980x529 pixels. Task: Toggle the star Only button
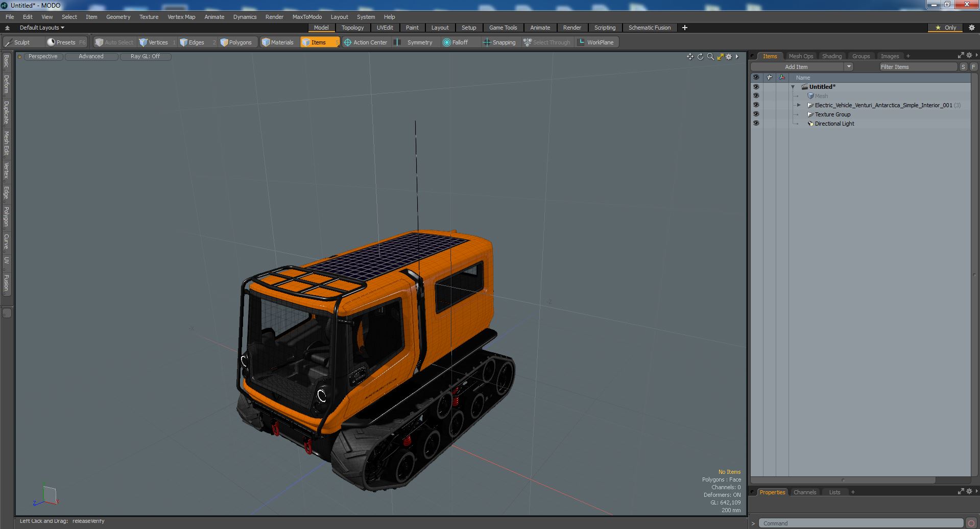point(945,28)
